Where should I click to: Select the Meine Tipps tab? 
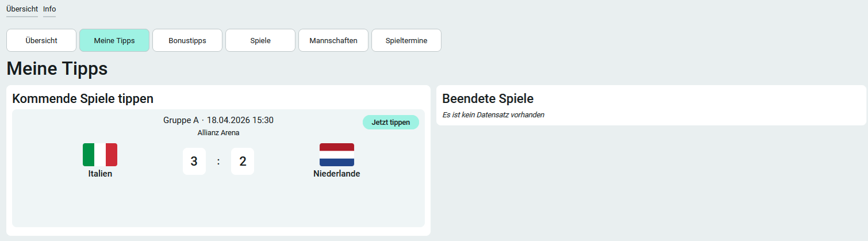pyautogui.click(x=114, y=40)
